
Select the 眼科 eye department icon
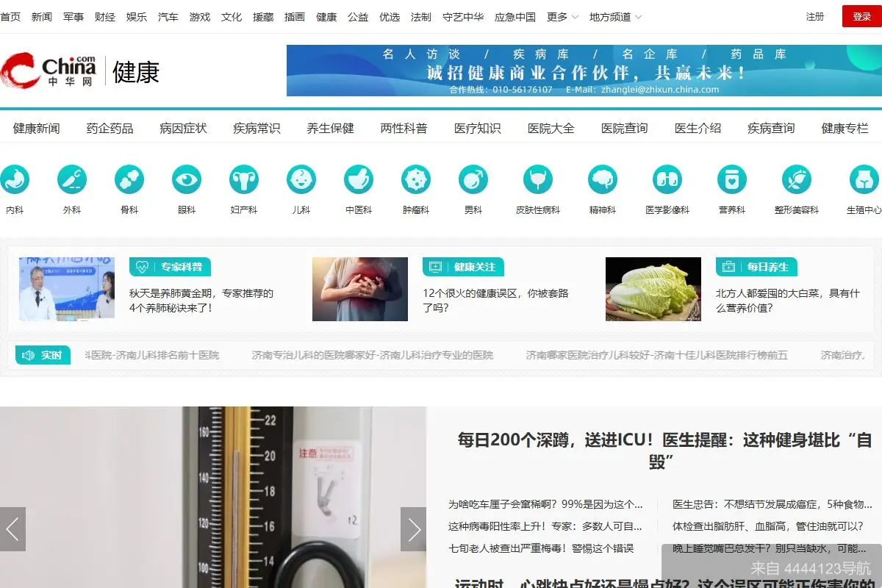(187, 178)
